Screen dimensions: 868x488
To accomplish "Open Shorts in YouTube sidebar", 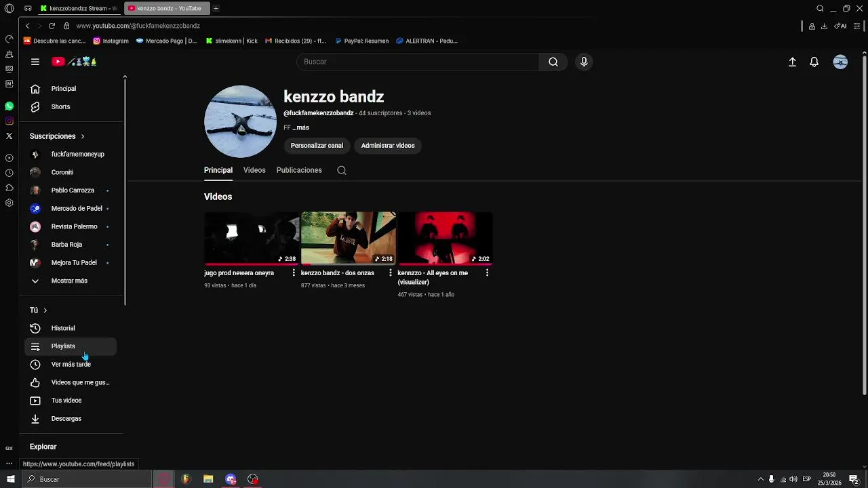I will pos(72,107).
